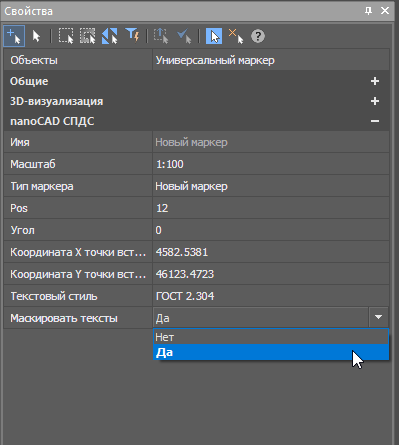Viewport: 399px width, 445px height.
Task: Click the Текстовый стиль value ГОСТ 2.304
Action: tap(271, 296)
